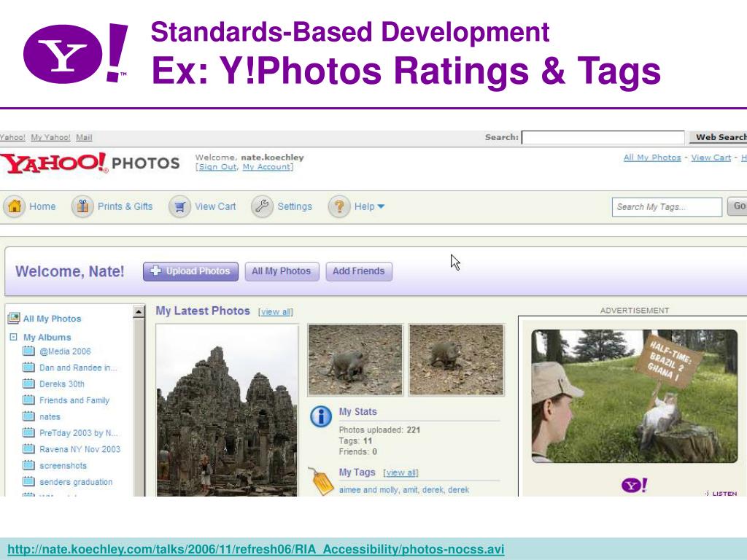Click the All My Photos sidebar icon

pyautogui.click(x=14, y=318)
